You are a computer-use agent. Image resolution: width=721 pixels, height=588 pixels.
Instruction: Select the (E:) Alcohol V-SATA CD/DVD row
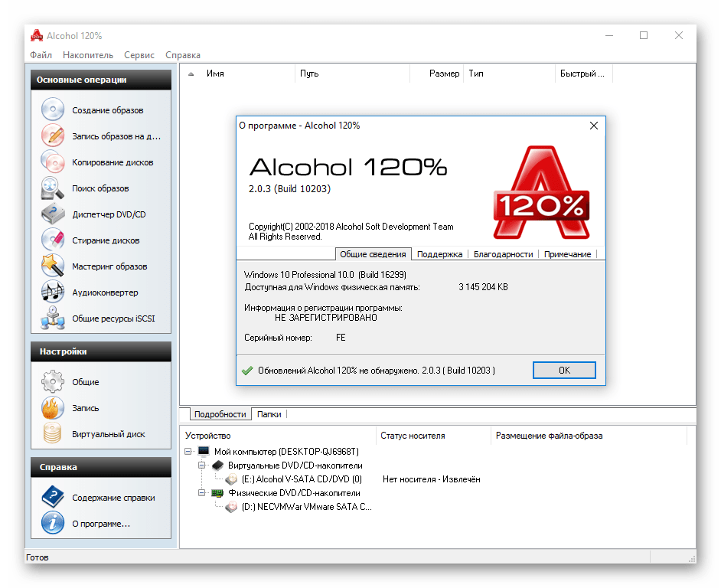(x=302, y=479)
